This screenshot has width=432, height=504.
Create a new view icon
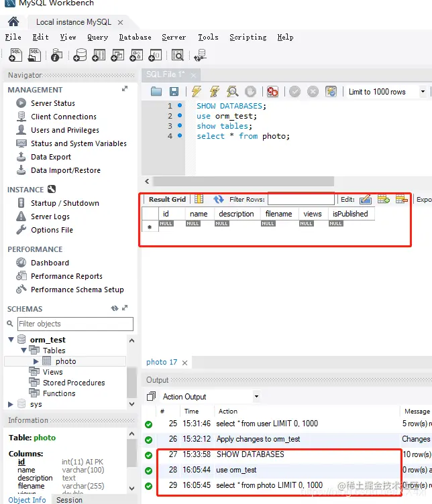tap(117, 55)
